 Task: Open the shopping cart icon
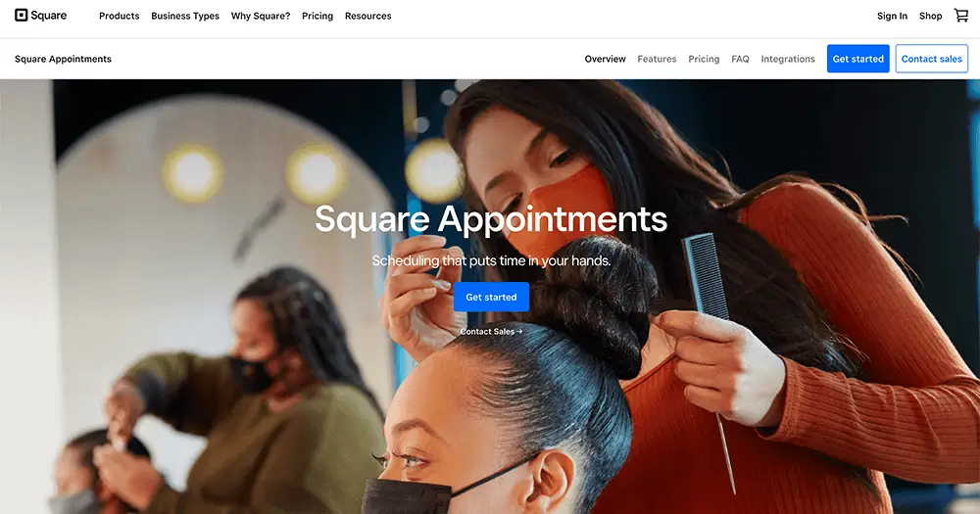960,16
